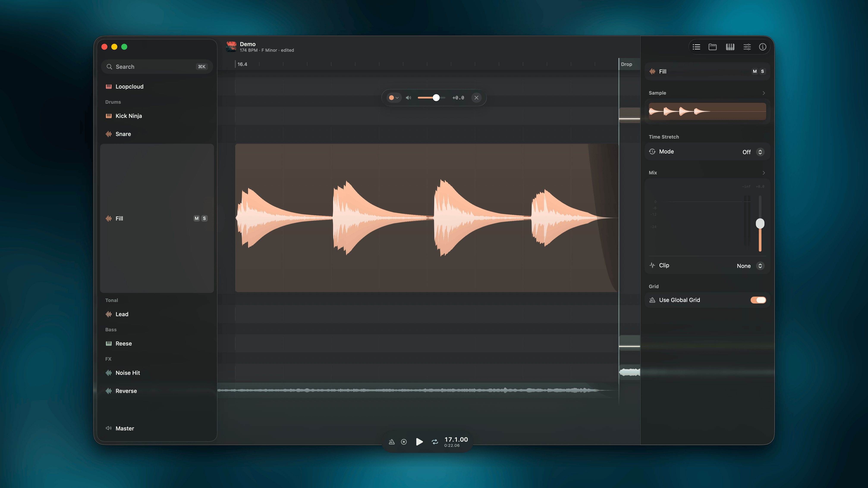This screenshot has height=488, width=868.
Task: Select the Loopcloud track
Action: [x=157, y=87]
